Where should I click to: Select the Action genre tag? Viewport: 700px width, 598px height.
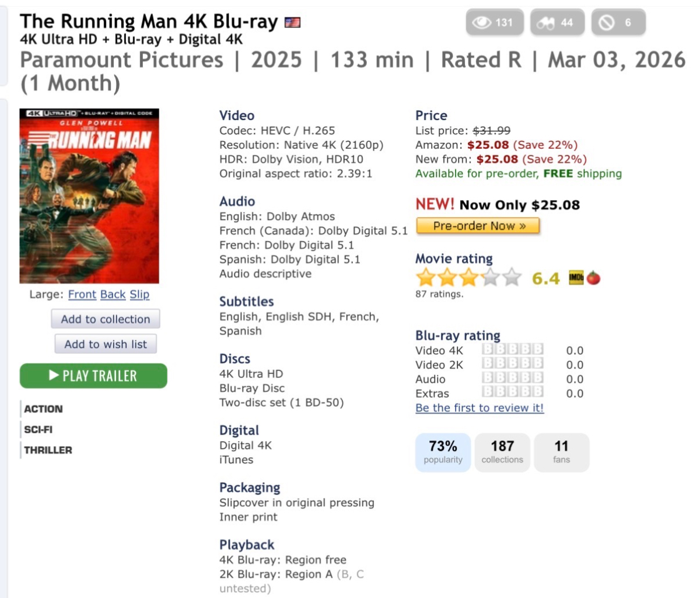tap(43, 409)
